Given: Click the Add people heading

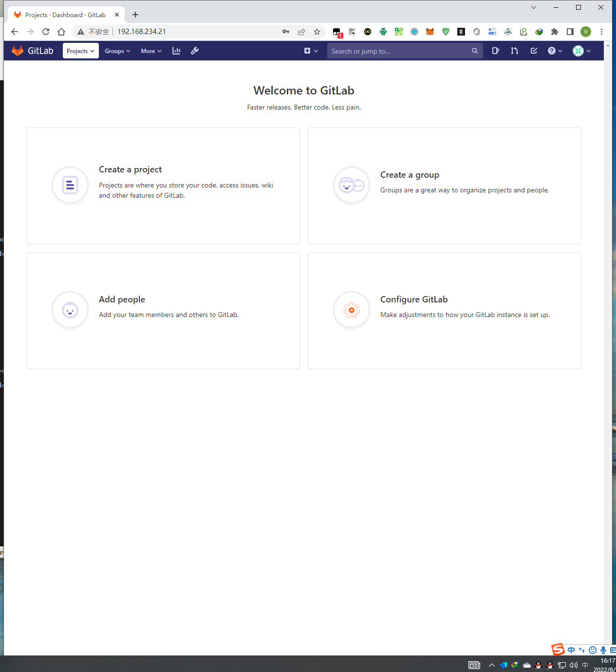Looking at the screenshot, I should point(122,299).
